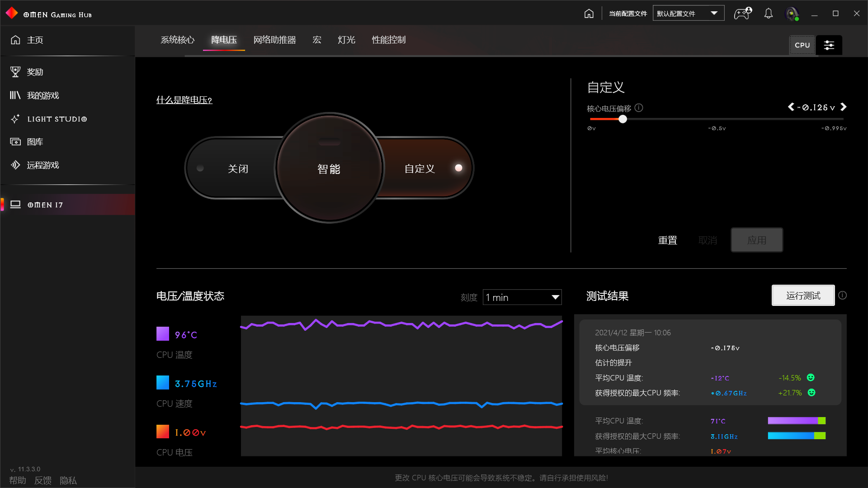The image size is (868, 488).
Task: Open 奖励 rewards page
Action: [67, 72]
